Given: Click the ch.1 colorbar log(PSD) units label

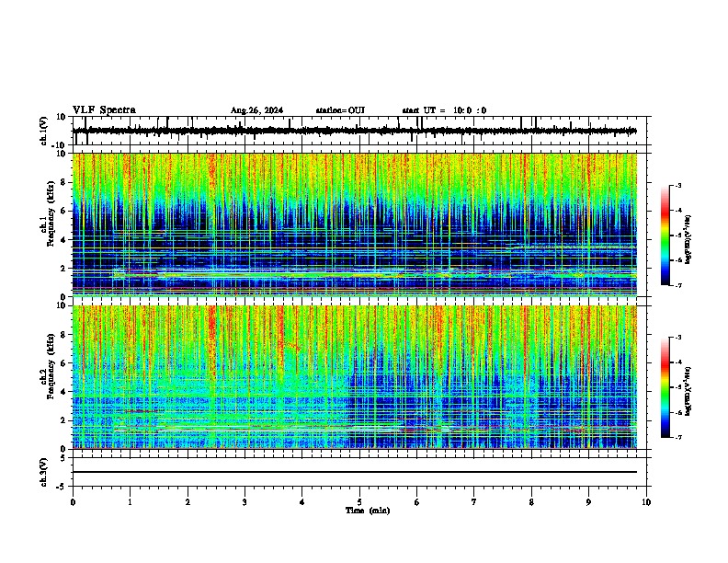Looking at the screenshot, I should (x=688, y=239).
